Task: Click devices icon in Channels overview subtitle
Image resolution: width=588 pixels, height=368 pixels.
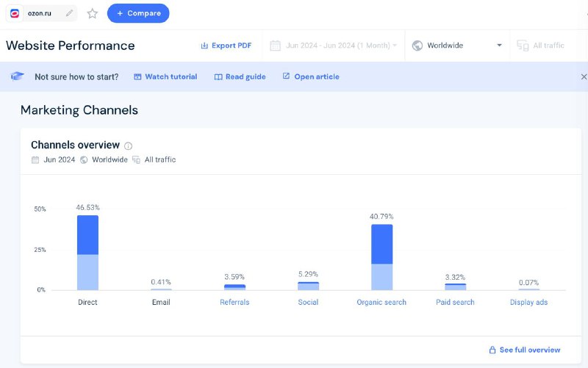Action: pyautogui.click(x=136, y=159)
